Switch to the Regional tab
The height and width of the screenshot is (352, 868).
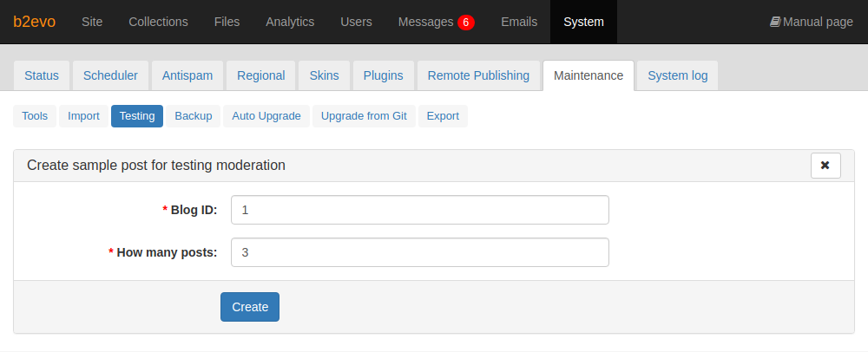(260, 75)
